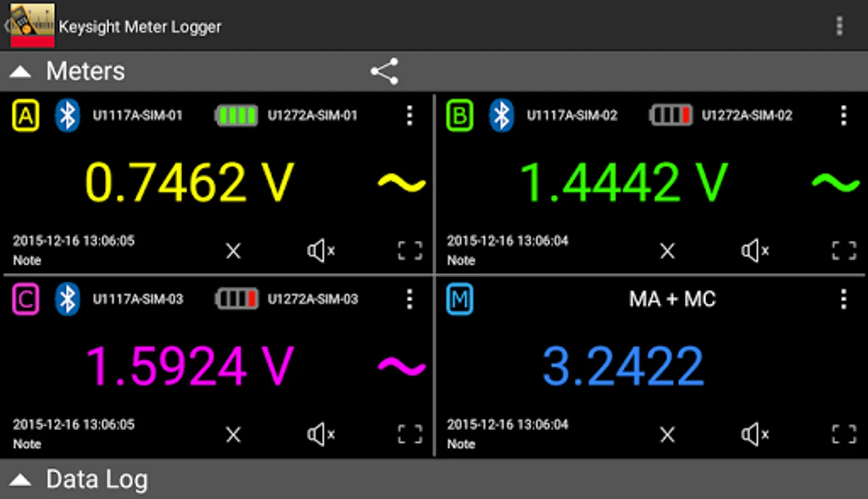Toggle mute speaker for meter C

[321, 434]
